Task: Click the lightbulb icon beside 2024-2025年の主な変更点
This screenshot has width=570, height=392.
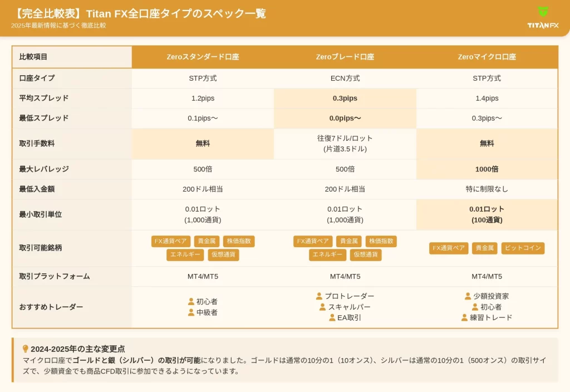Action: 26,349
